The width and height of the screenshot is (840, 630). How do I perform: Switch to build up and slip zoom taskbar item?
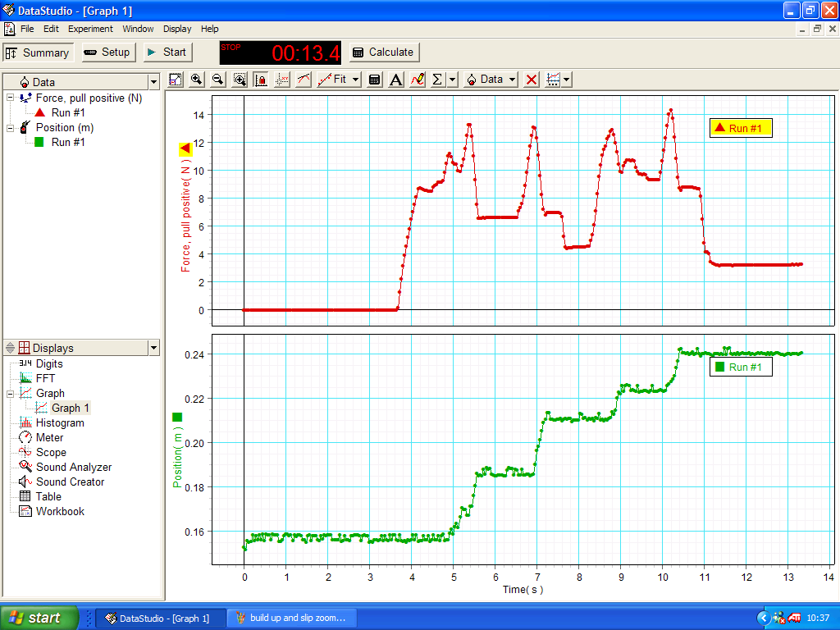click(291, 619)
